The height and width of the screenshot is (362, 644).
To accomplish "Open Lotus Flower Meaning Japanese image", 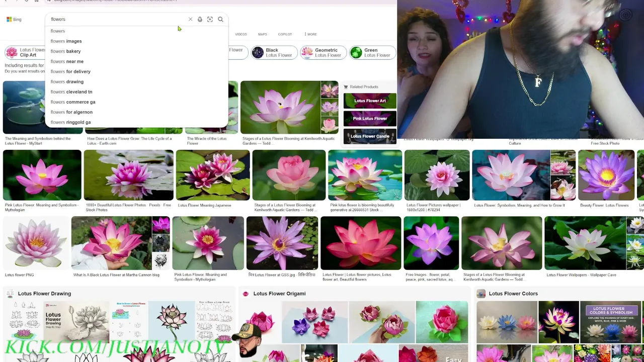I will point(213,175).
